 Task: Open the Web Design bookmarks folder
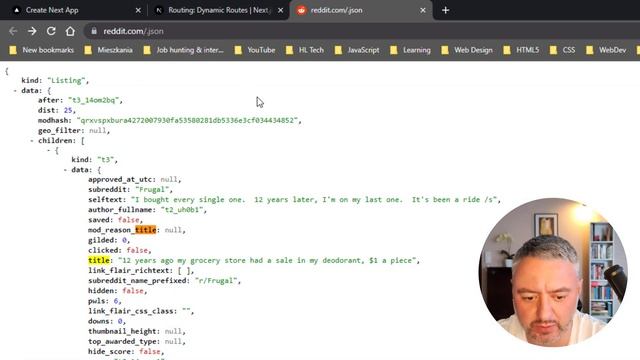coord(467,50)
